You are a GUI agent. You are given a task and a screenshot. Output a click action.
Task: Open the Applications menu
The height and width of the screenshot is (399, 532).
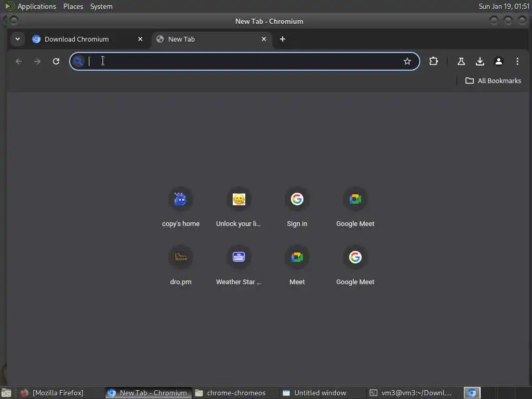pyautogui.click(x=37, y=6)
